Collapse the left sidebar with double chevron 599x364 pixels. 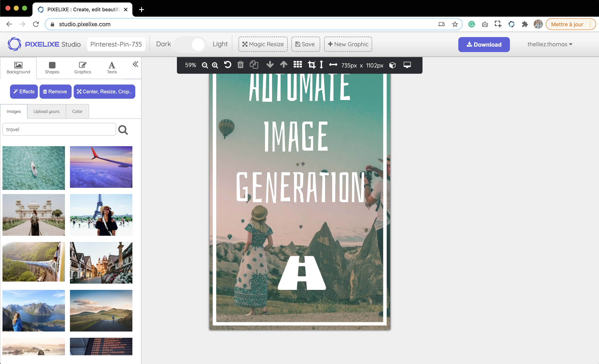tap(135, 64)
